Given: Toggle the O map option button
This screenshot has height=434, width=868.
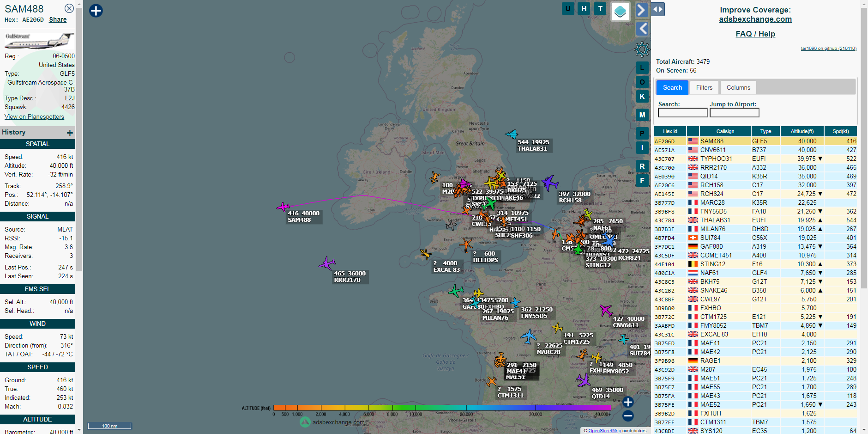Looking at the screenshot, I should (x=642, y=82).
